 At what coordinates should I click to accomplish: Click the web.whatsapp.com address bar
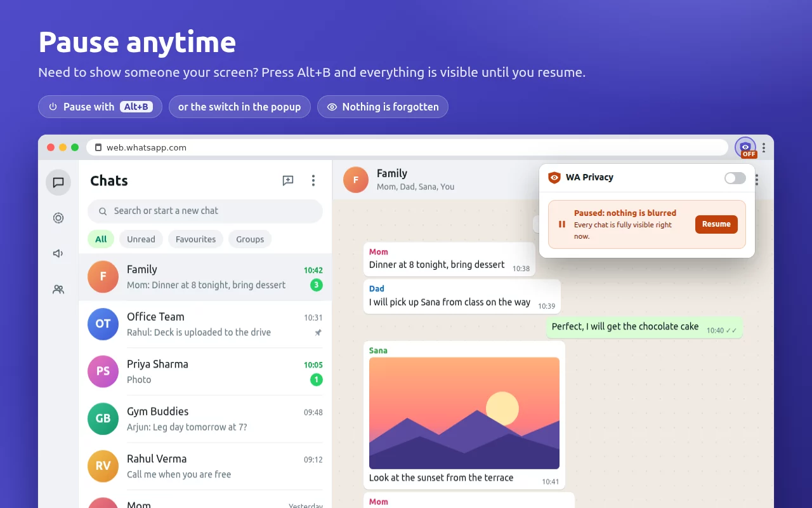[x=407, y=147]
